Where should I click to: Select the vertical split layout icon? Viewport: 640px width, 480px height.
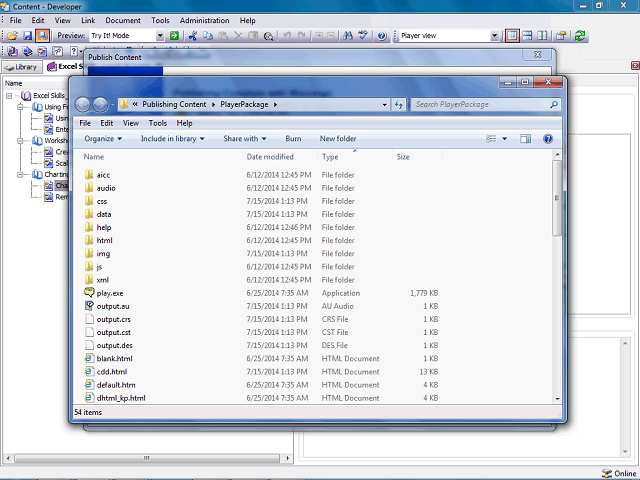[542, 36]
